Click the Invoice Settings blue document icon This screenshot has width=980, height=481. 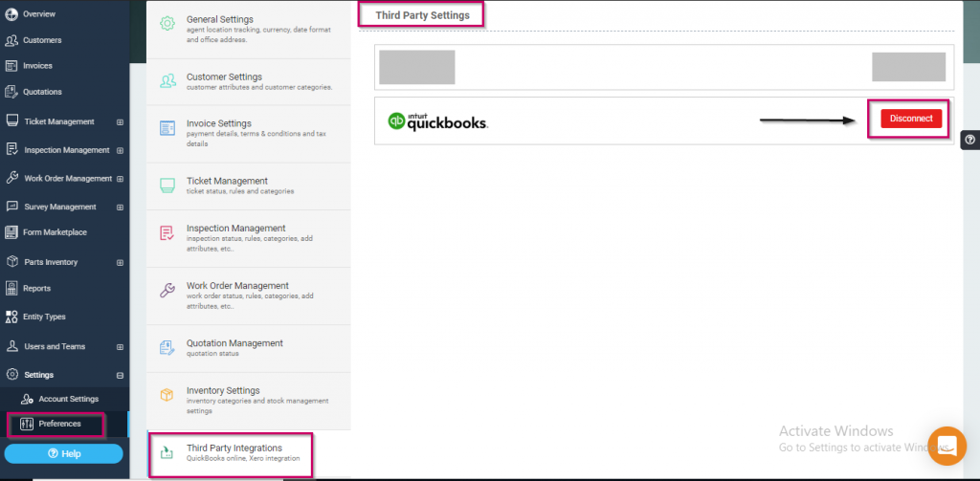pyautogui.click(x=167, y=129)
